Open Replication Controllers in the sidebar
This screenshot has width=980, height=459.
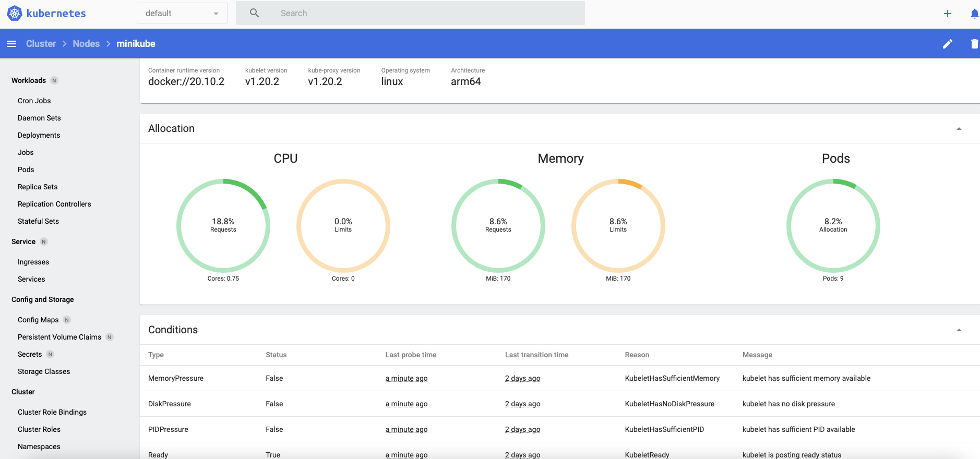pos(54,204)
